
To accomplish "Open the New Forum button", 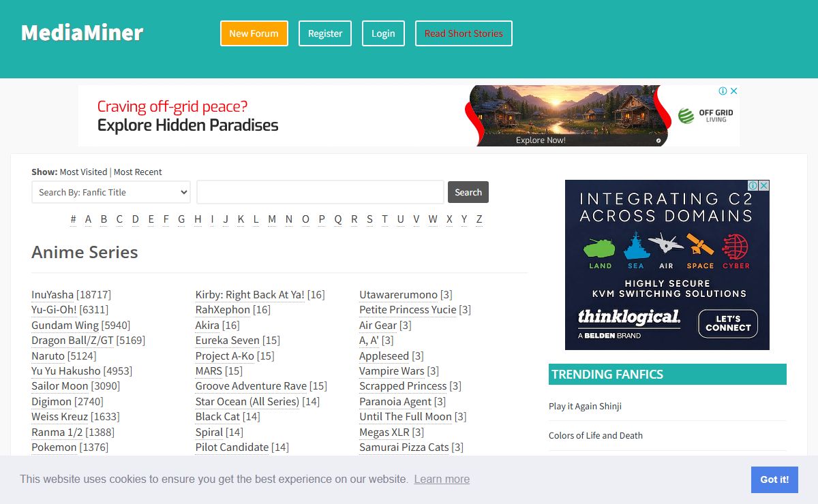I will [254, 33].
